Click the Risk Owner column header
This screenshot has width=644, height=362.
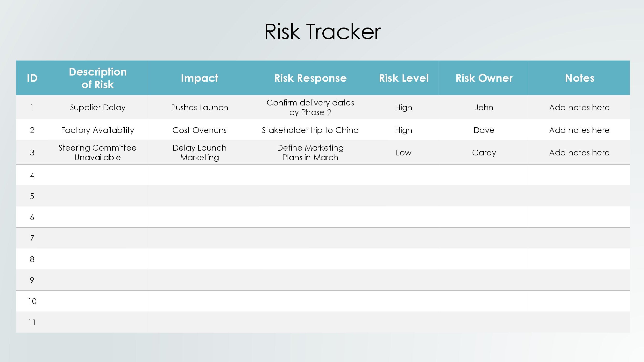[484, 78]
